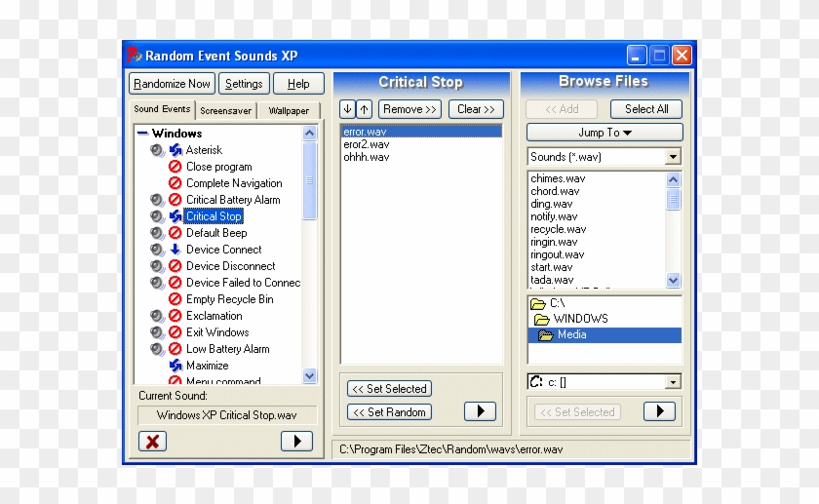Viewport: 819px width, 504px height.
Task: Open the c: drive selection dropdown
Action: point(673,382)
